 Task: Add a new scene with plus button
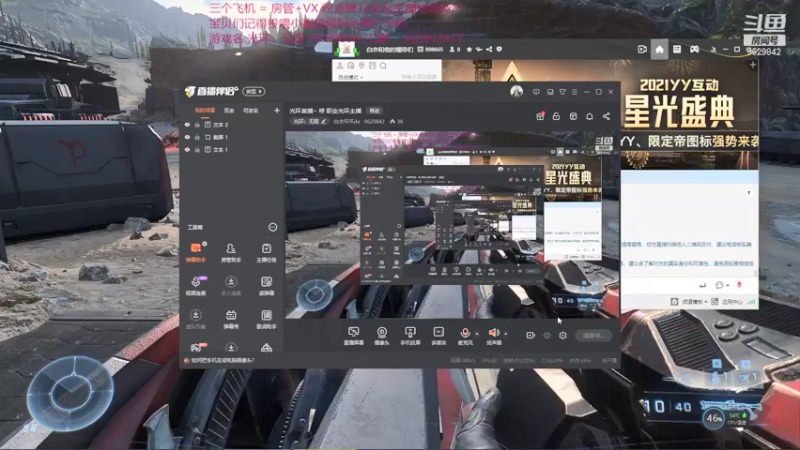(x=277, y=110)
